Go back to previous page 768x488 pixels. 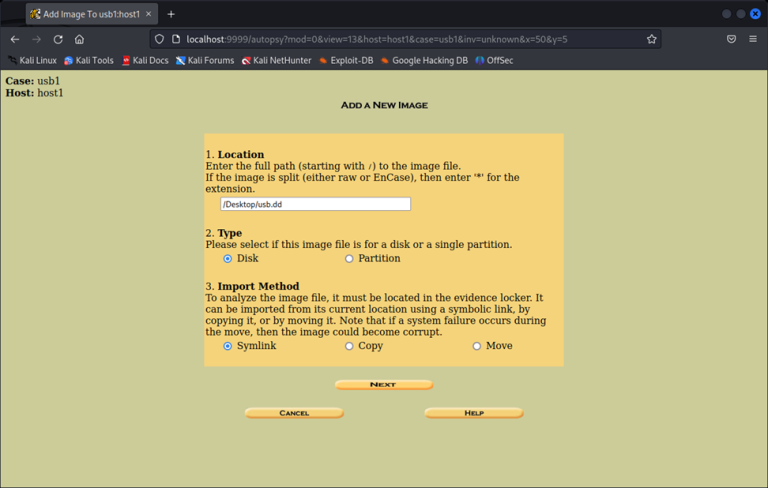pyautogui.click(x=15, y=39)
